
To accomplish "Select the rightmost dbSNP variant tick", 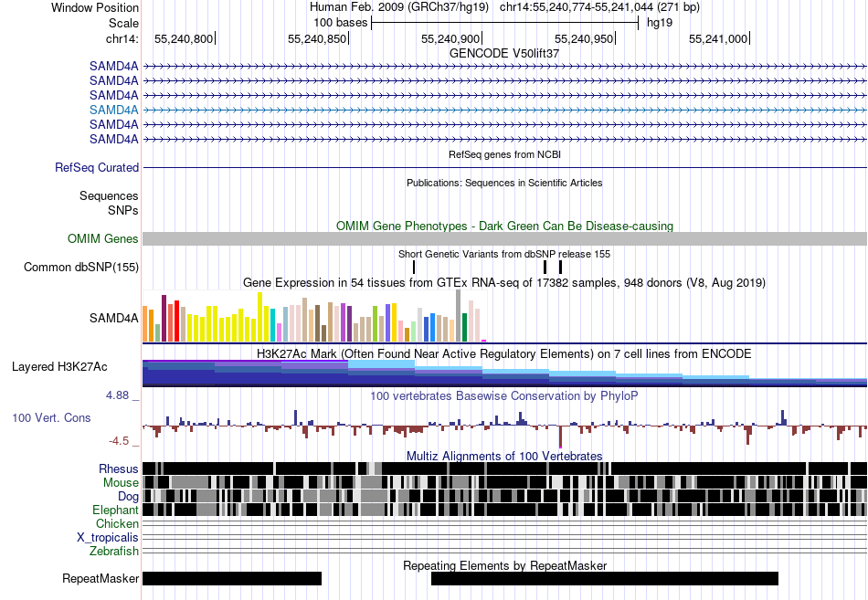I will click(560, 267).
